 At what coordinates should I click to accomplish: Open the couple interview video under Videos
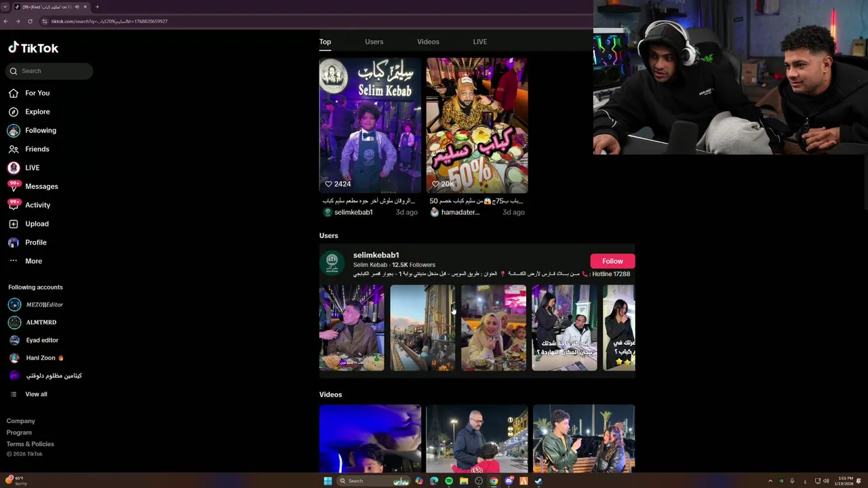coord(584,439)
